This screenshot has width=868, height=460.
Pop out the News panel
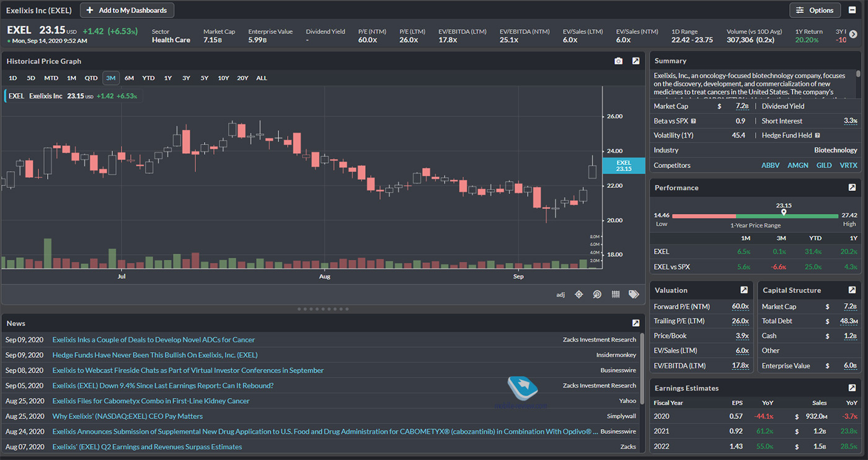click(x=635, y=323)
